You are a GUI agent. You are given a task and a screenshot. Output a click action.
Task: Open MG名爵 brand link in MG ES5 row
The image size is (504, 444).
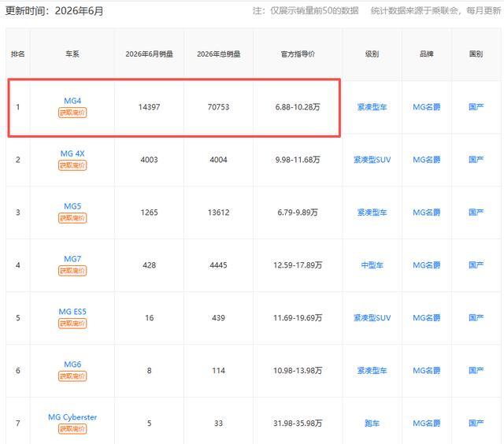(427, 318)
